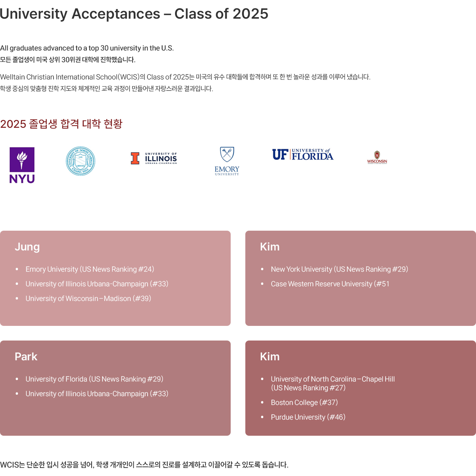476x476 pixels.
Task: Click the 2025 졸업생 합격 대학 현황 heading
Action: pos(61,124)
